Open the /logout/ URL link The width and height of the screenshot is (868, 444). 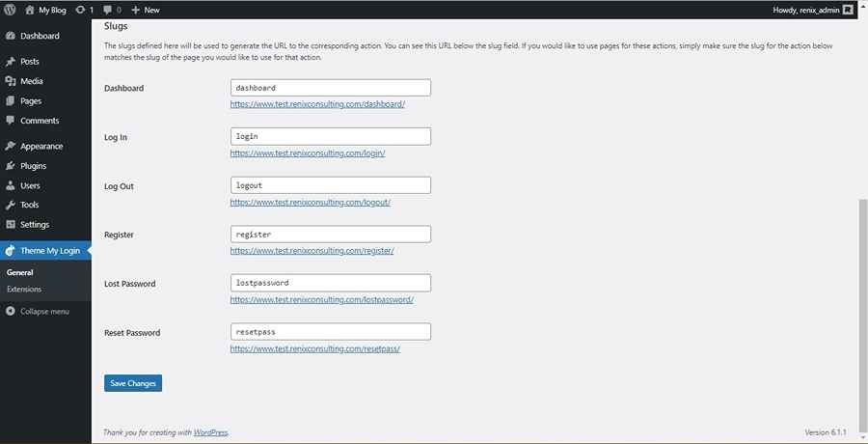[311, 203]
